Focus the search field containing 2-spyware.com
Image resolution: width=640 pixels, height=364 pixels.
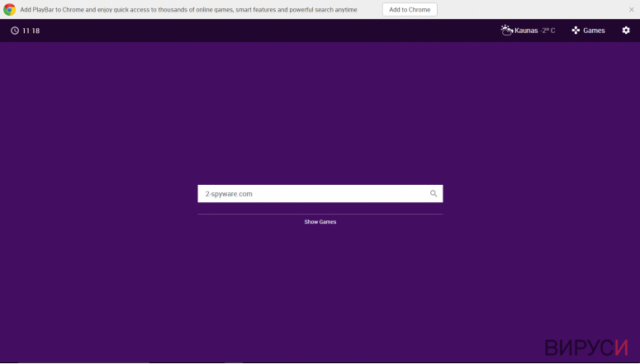[x=320, y=194]
